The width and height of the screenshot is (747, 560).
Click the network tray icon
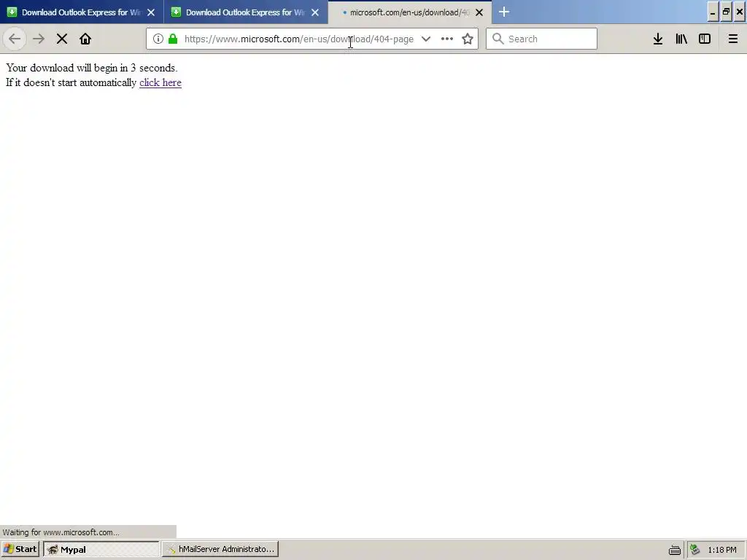pyautogui.click(x=695, y=550)
